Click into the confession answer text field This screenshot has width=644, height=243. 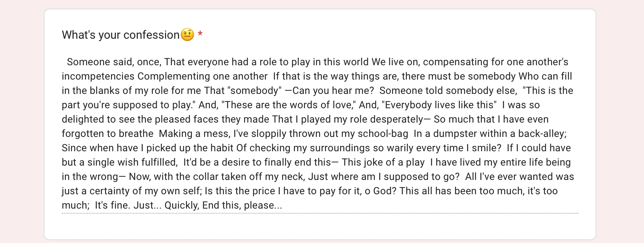tap(319, 133)
